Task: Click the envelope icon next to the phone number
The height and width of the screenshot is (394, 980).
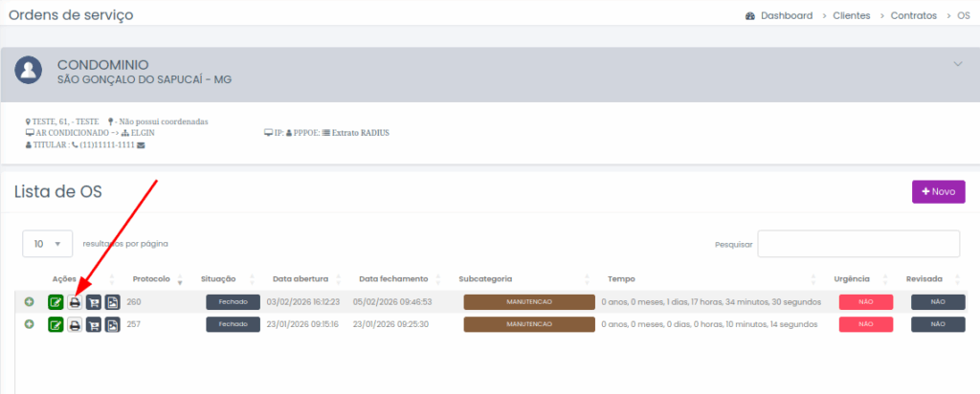Action: [x=142, y=145]
